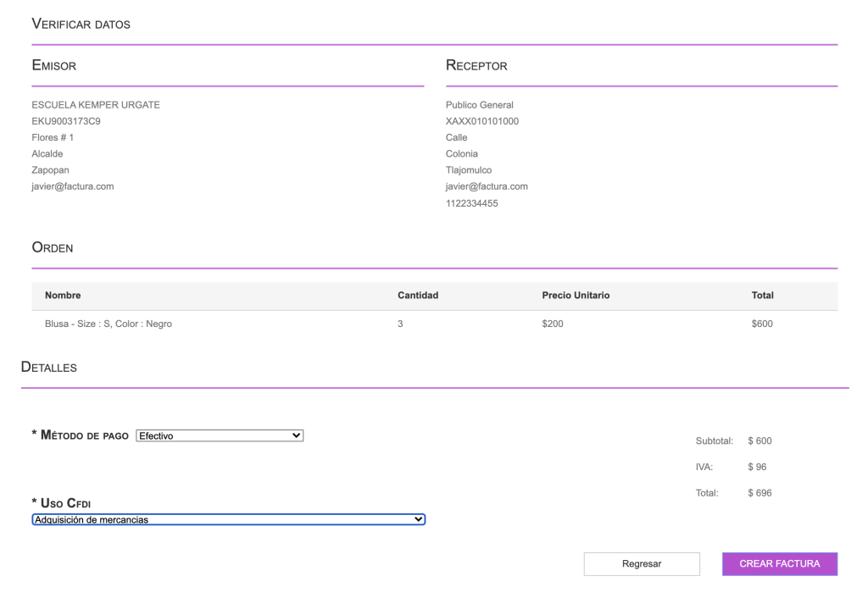Expand the Uso CFDI dropdown
Viewport: 868px width, 593px height.
(x=229, y=519)
